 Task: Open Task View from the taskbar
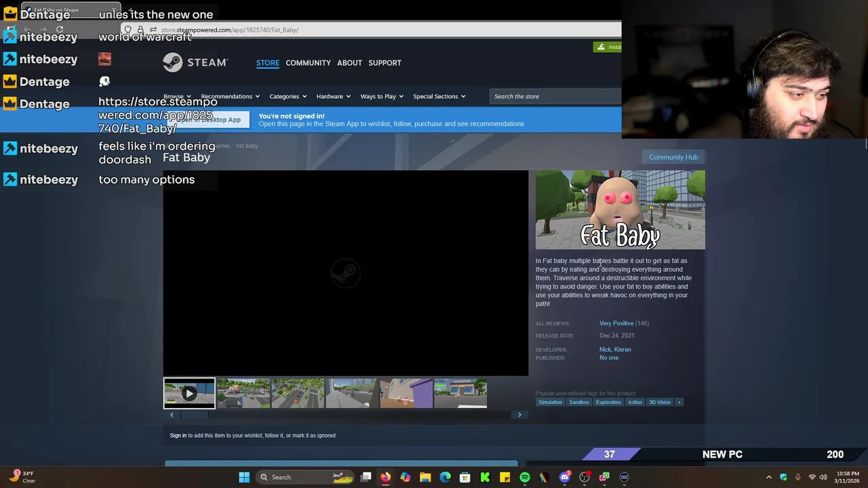coord(366,477)
